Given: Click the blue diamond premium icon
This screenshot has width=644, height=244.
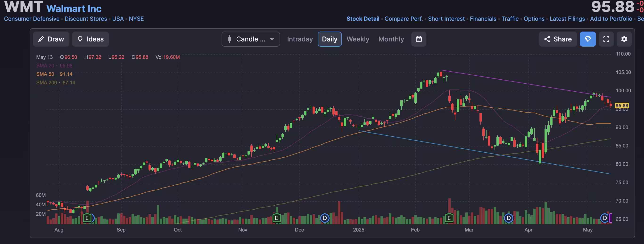Looking at the screenshot, I should coord(588,39).
